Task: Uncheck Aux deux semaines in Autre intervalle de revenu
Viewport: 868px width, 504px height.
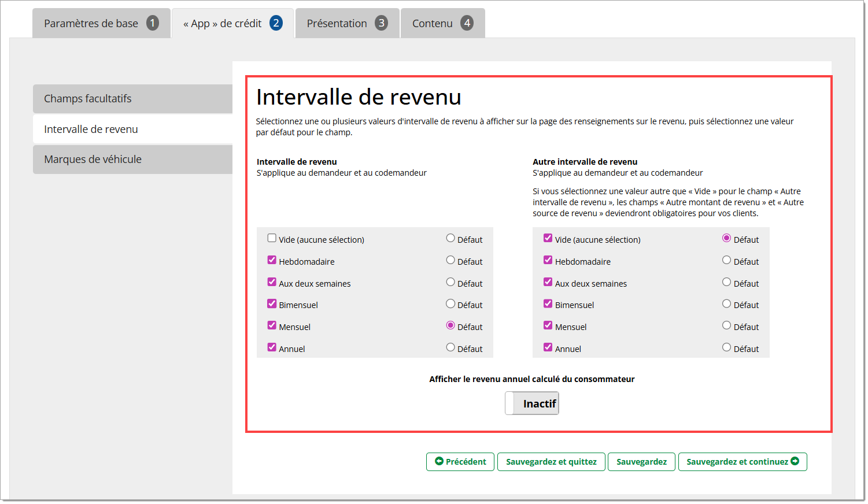Action: point(548,282)
